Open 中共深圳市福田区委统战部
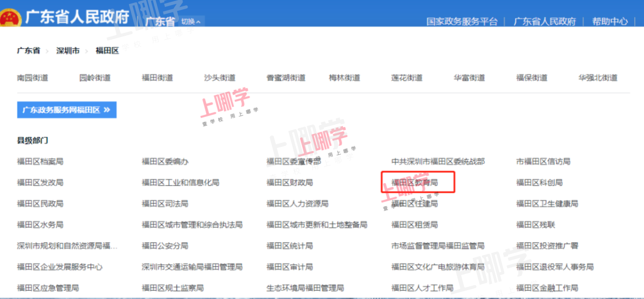The height and width of the screenshot is (299, 644). 438,162
